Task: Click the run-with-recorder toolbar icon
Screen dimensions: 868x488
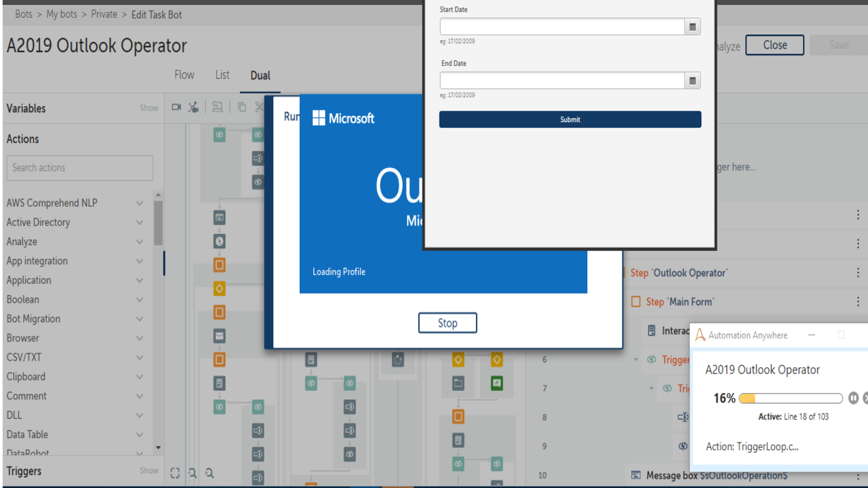Action: tap(194, 107)
